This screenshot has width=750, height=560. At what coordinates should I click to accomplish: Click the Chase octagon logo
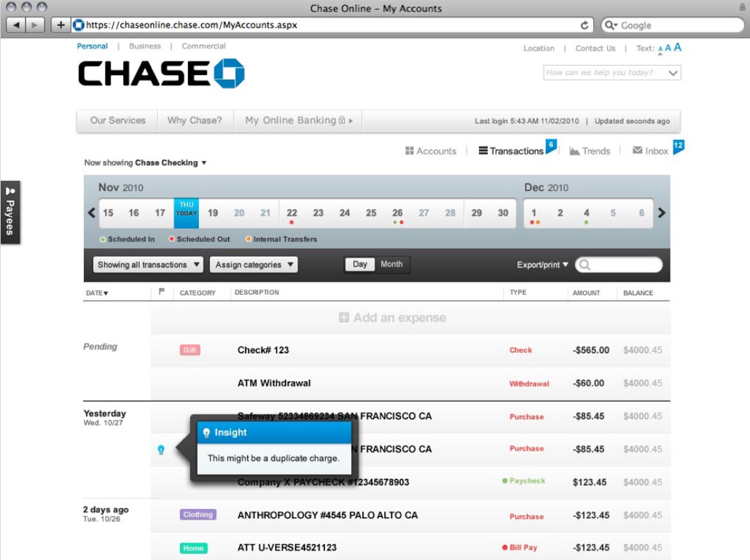[230, 73]
